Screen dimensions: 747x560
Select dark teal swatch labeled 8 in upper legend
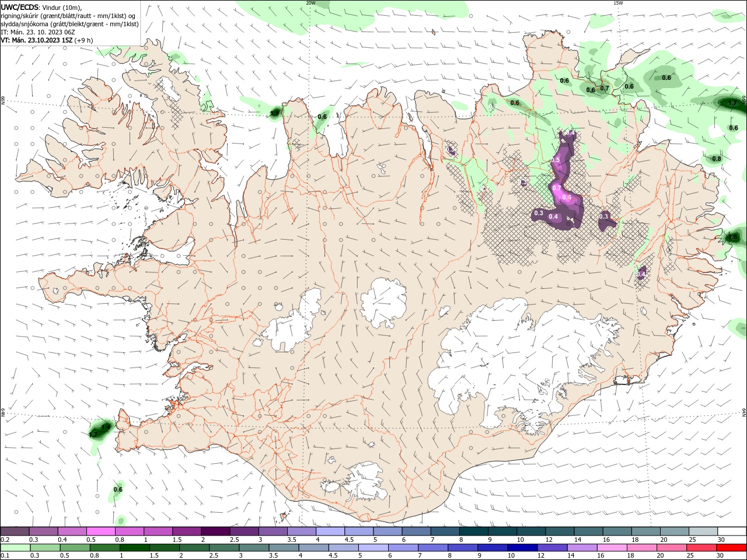(474, 531)
